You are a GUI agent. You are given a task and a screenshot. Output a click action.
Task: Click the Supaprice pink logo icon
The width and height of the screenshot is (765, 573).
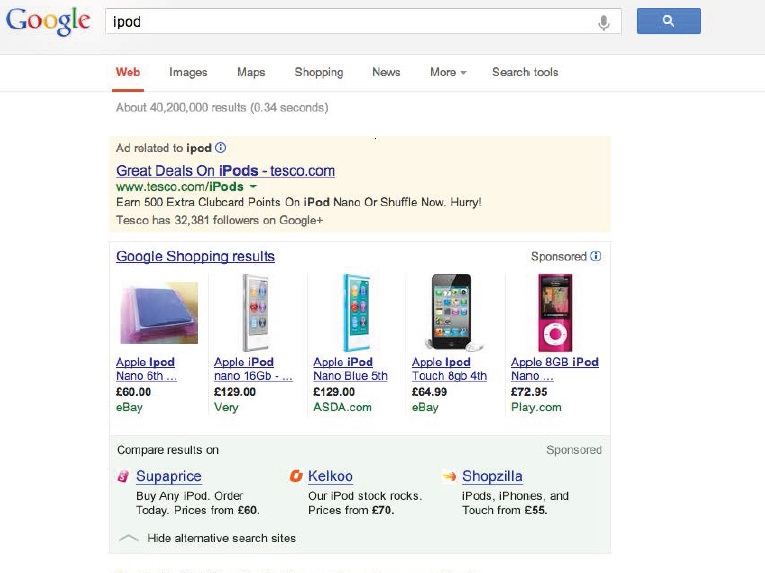coord(123,477)
